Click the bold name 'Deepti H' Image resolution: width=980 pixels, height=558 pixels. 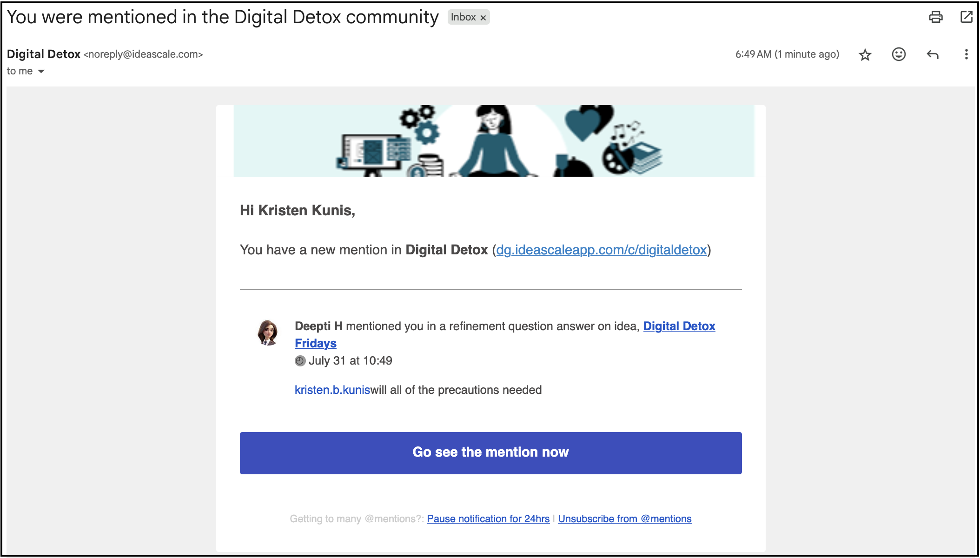[x=318, y=326]
